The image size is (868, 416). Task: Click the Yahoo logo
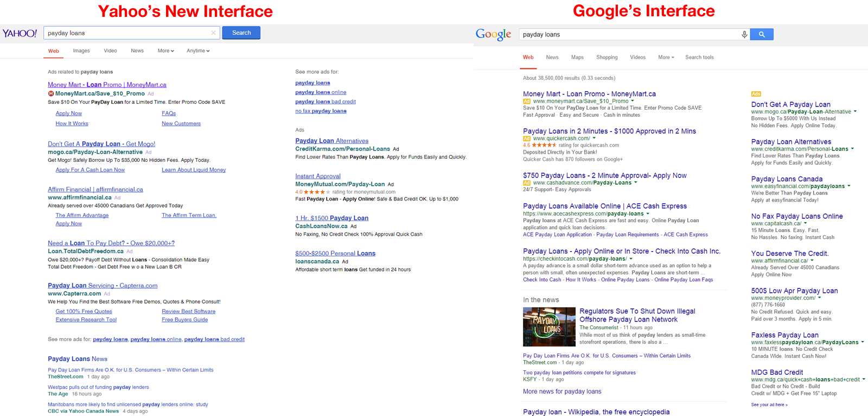tap(20, 33)
